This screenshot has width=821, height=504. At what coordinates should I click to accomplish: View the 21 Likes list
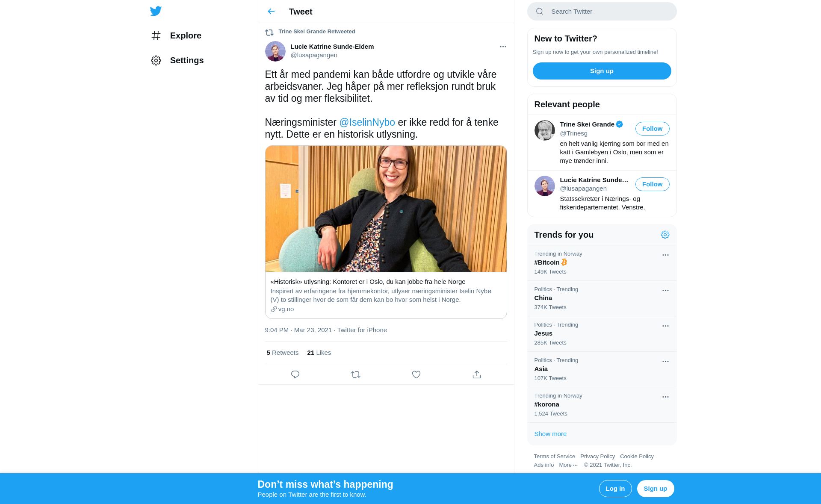[x=319, y=353]
